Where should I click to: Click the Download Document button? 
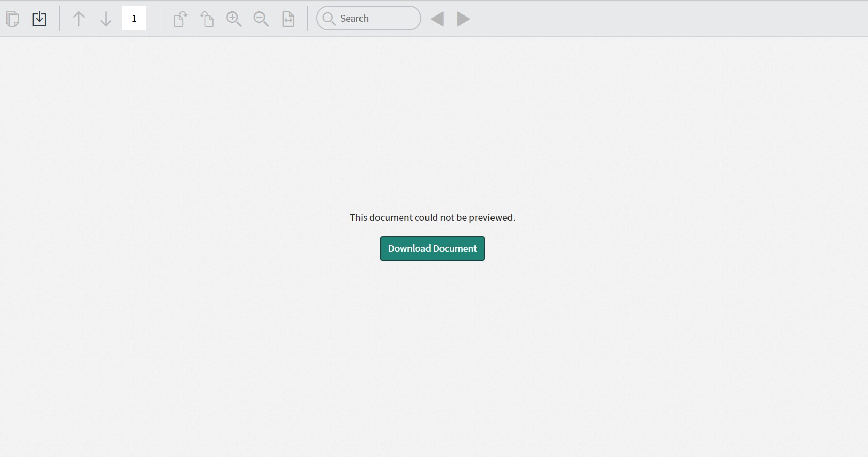tap(432, 249)
